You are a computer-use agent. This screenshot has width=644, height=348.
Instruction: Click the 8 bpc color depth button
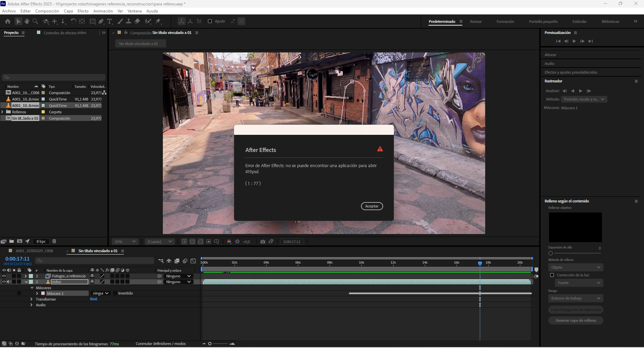41,241
